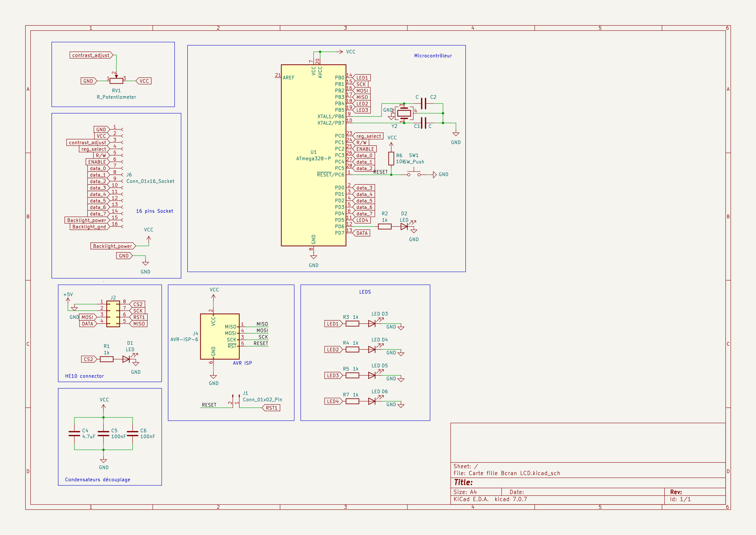This screenshot has width=756, height=535.
Task: Click the "Title:" field in title block
Action: (x=463, y=482)
